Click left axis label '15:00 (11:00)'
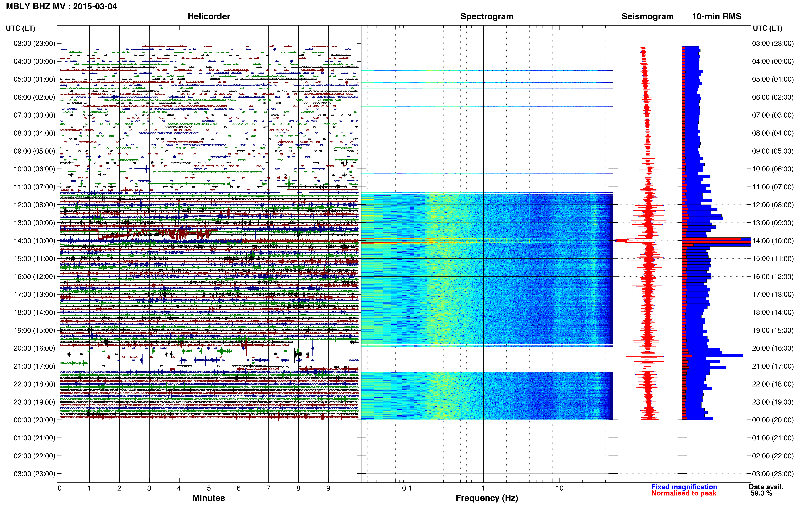The width and height of the screenshot is (812, 508). tap(34, 259)
